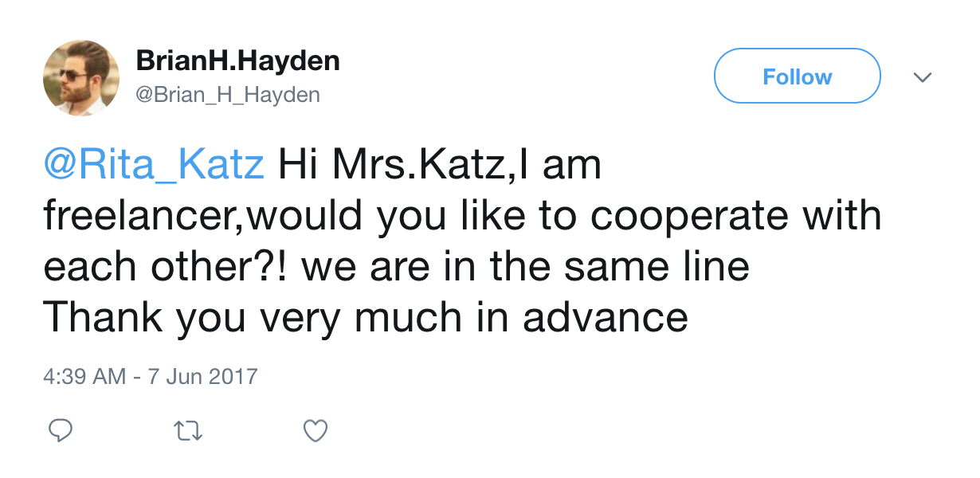Open BrianH.Hayden's profile picture
The width and height of the screenshot is (980, 478).
coord(80,78)
